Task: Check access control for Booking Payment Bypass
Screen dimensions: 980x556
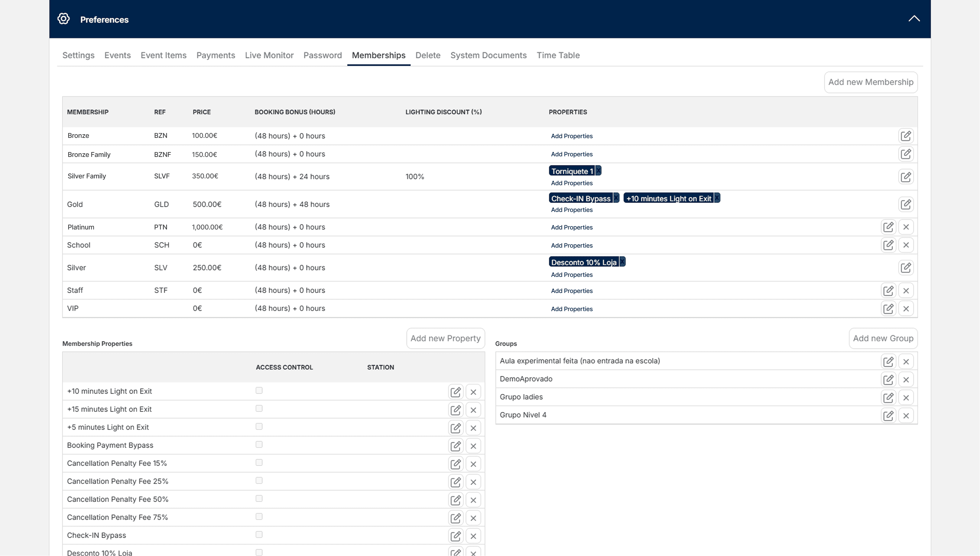Action: pos(259,444)
